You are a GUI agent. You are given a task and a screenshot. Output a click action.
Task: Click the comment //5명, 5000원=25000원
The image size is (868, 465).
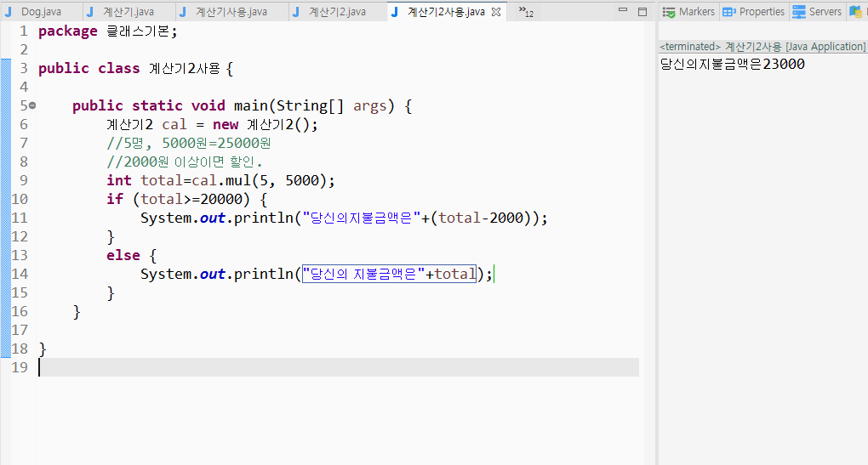pyautogui.click(x=189, y=143)
